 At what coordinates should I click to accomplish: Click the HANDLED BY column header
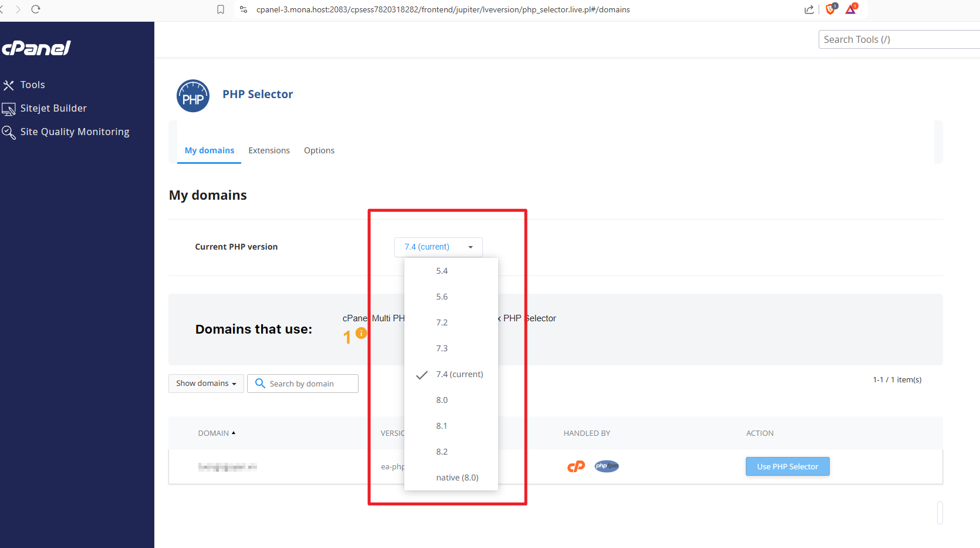click(587, 433)
